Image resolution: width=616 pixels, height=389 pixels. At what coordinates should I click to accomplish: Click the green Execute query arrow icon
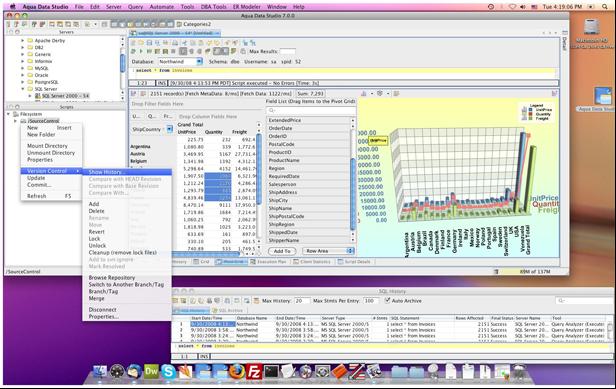141,51
